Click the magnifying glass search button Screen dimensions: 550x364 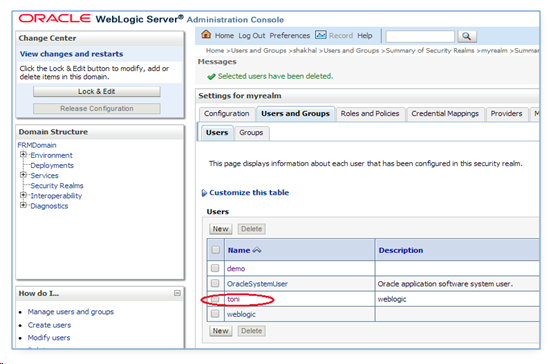pos(467,36)
